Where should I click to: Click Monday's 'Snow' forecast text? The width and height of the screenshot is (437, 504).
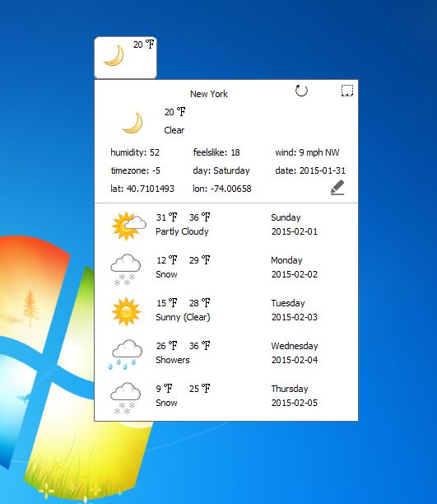click(166, 274)
